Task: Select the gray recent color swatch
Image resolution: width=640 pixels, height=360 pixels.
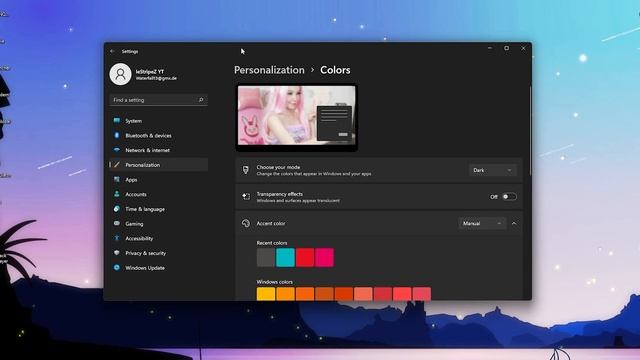Action: pos(266,258)
